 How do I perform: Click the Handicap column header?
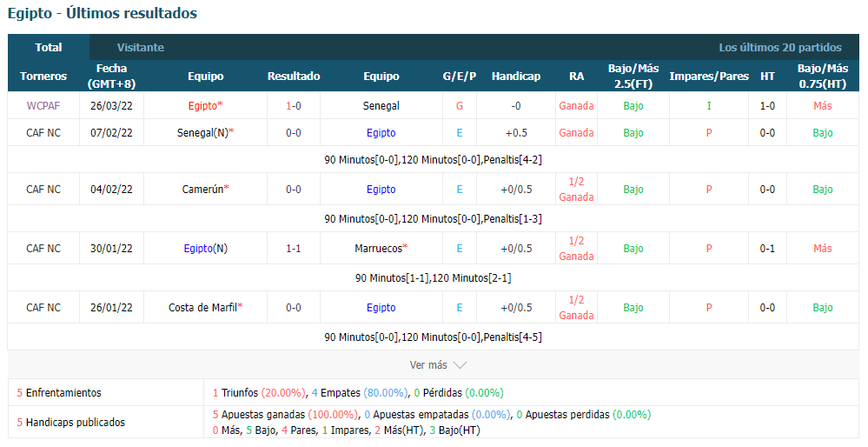[x=516, y=76]
